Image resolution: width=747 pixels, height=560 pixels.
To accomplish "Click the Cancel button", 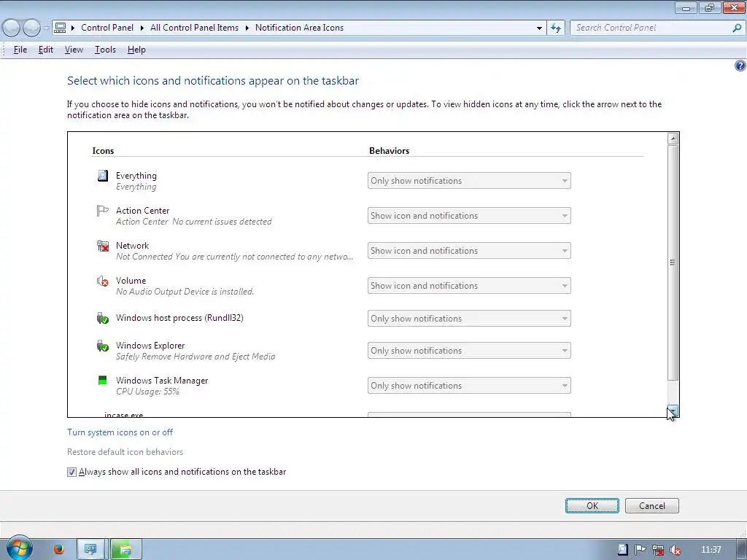I will point(651,506).
